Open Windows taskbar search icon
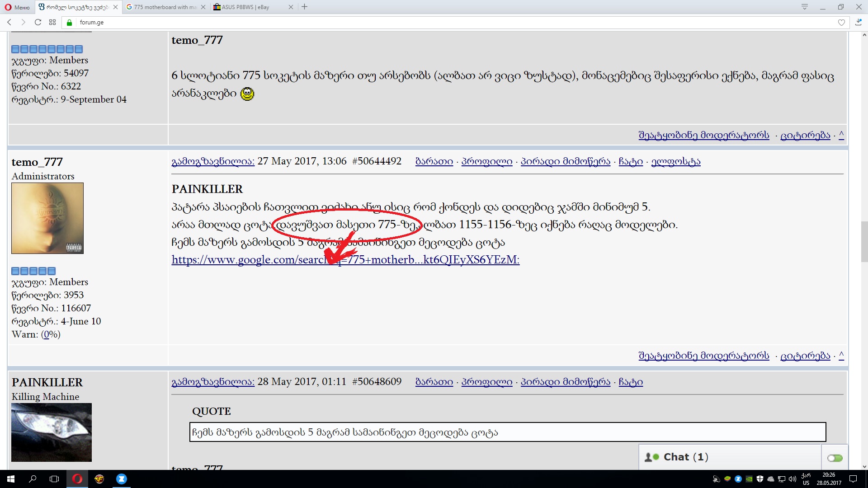 pos(33,479)
